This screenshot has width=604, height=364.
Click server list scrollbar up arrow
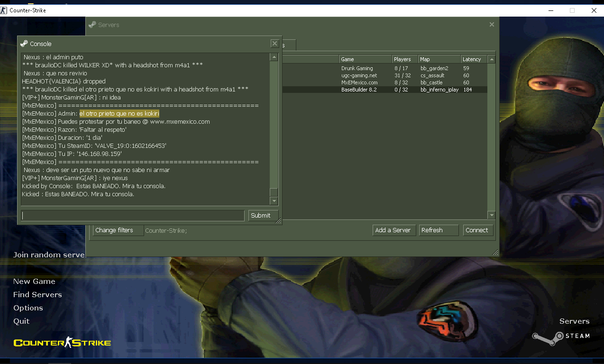click(x=492, y=60)
